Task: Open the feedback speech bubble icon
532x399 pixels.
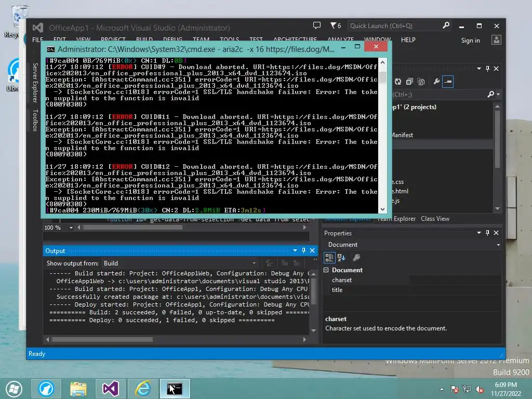Action: tap(316, 25)
